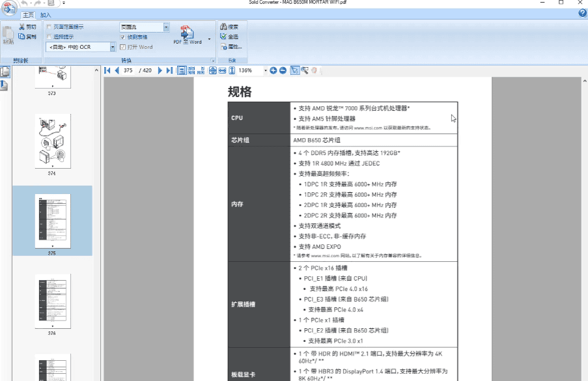Enable the 页面范围提示 checkbox

pos(49,27)
